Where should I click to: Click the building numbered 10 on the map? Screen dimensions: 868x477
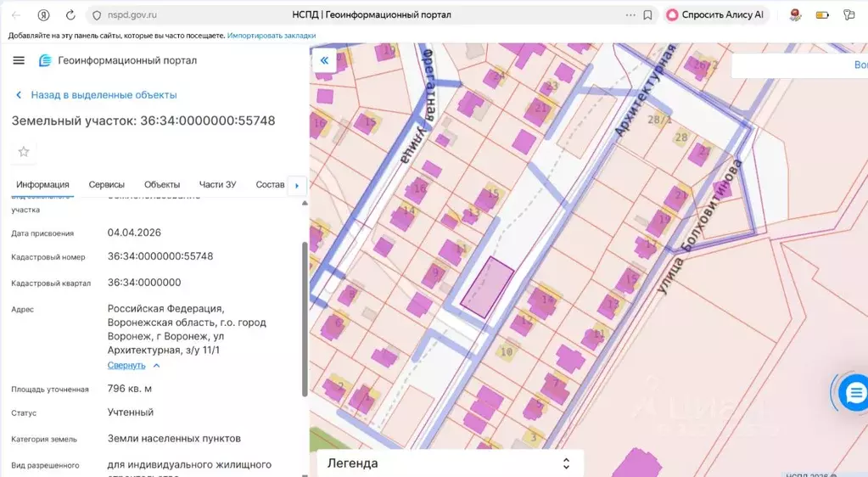(x=507, y=351)
